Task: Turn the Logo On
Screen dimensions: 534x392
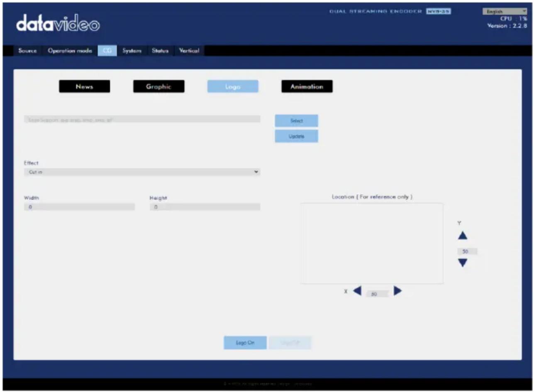Action: click(245, 343)
